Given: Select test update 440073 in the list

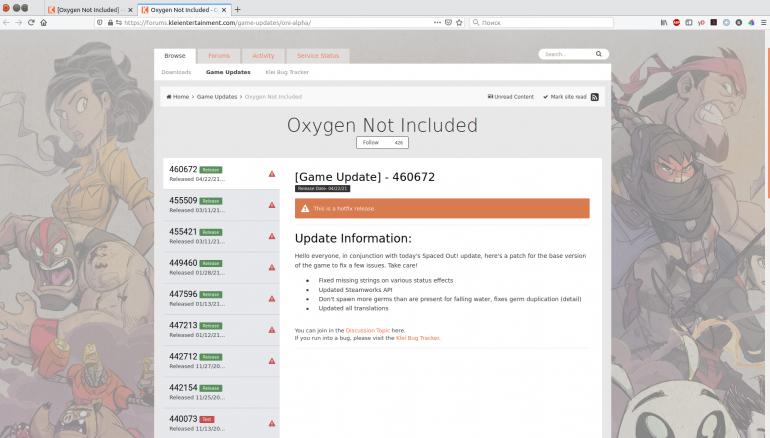Looking at the screenshot, I should coord(221,423).
